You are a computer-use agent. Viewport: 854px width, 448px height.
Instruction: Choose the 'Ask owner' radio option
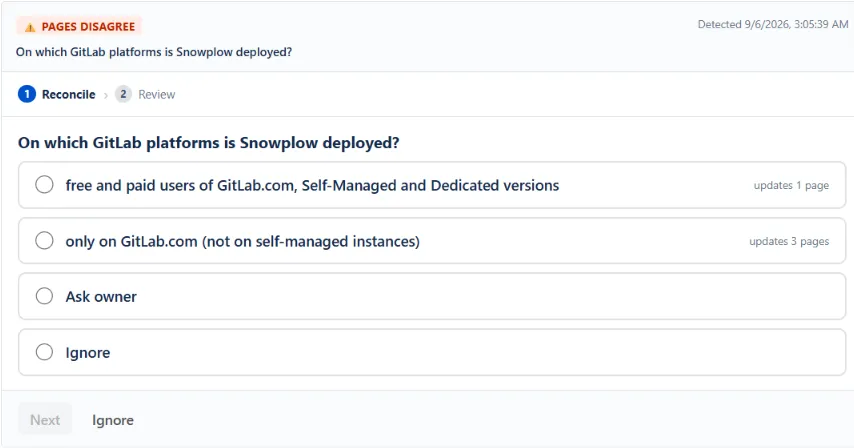[x=44, y=296]
